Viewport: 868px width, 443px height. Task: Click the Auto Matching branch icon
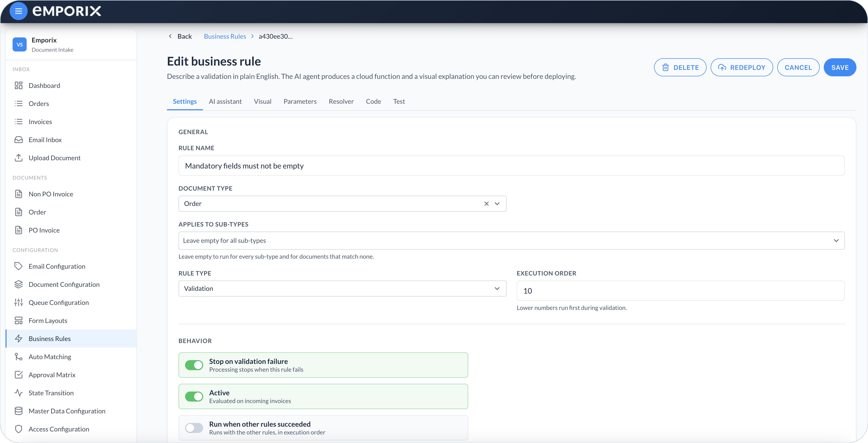(x=19, y=357)
